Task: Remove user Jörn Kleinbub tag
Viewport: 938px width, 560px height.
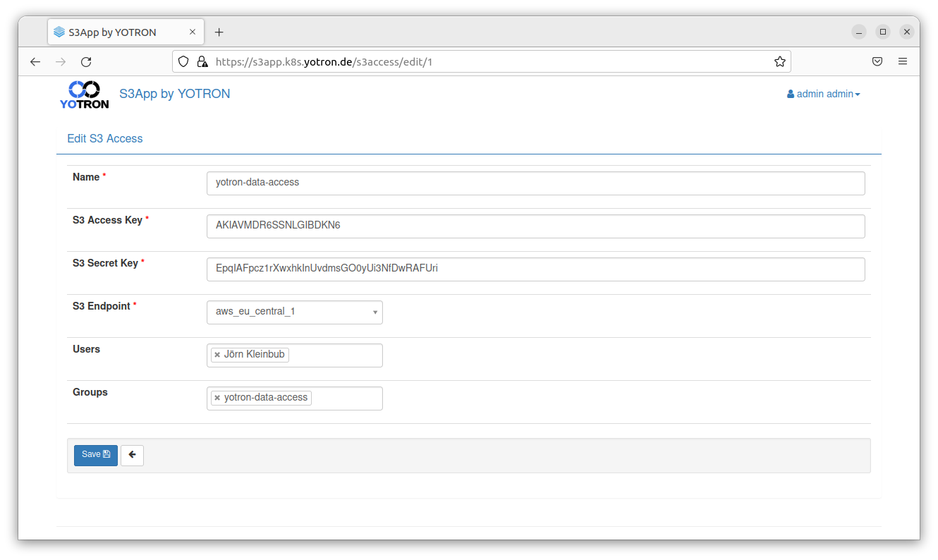Action: click(217, 355)
